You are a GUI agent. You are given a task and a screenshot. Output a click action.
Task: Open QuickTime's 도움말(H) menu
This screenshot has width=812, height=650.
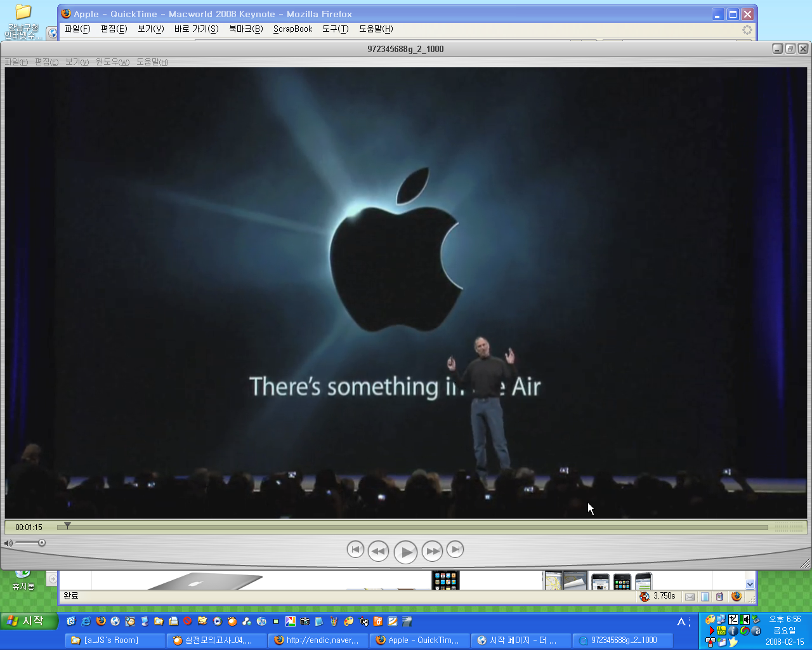click(x=152, y=62)
